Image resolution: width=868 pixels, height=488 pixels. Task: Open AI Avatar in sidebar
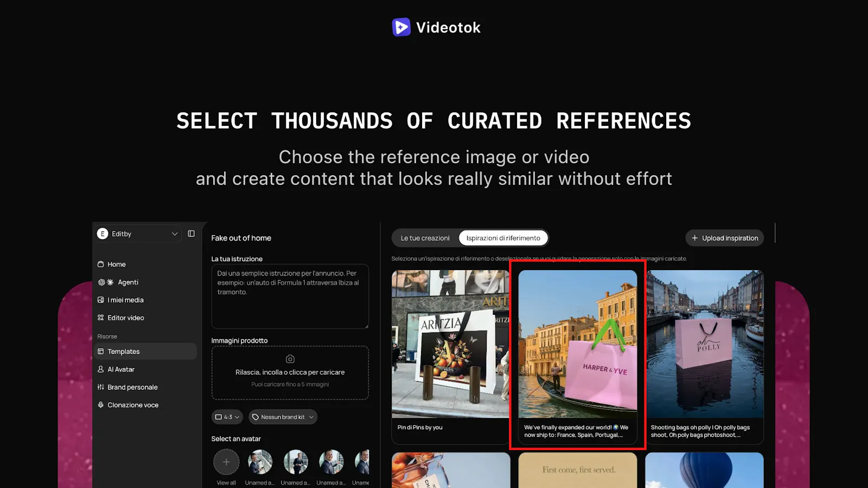click(145, 369)
